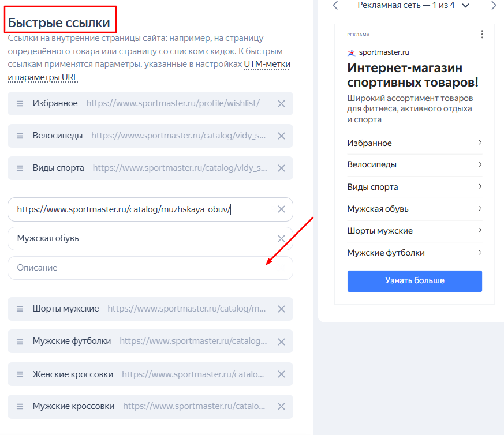Open the Мужская обувь link in preview
Image resolution: width=504 pixels, height=435 pixels.
415,209
